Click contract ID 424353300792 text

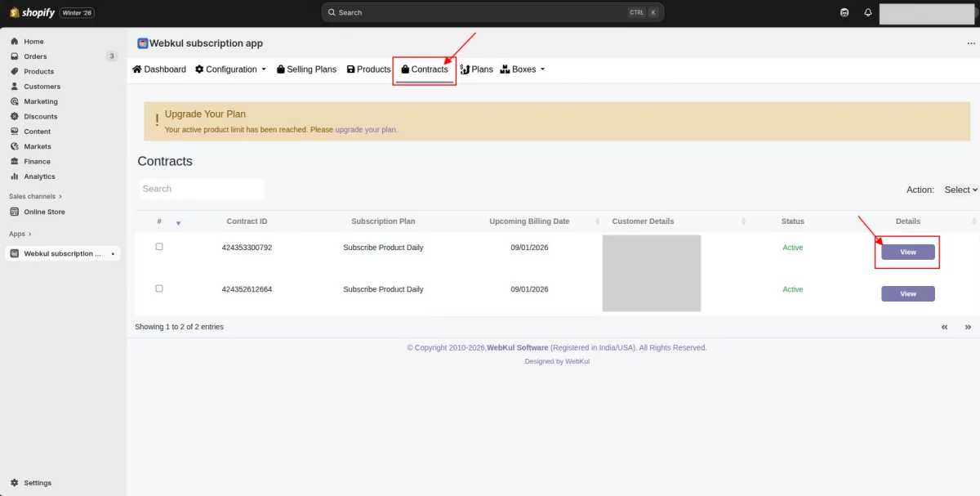(247, 247)
